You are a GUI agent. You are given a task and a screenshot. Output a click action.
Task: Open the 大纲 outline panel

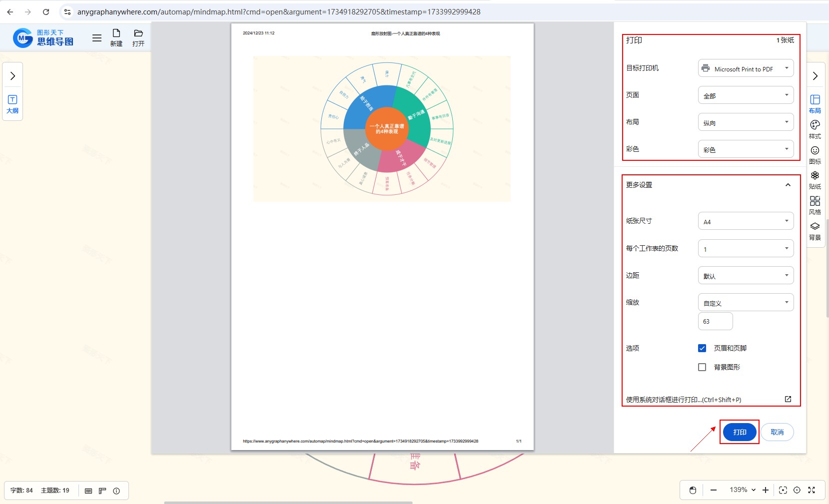12,104
